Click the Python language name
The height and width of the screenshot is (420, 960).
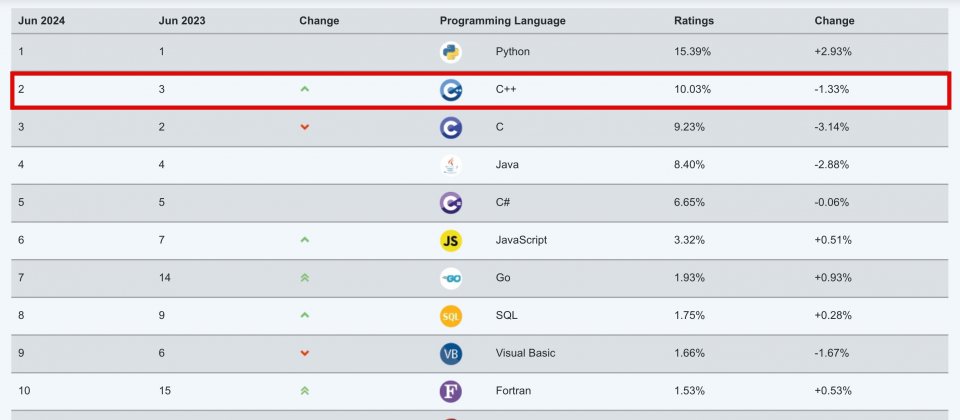coord(512,52)
